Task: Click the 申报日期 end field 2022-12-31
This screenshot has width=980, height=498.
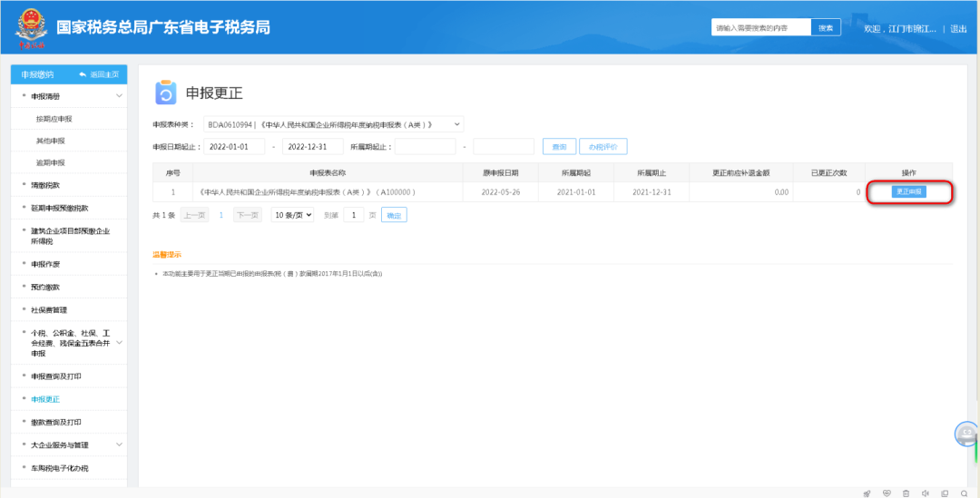Action: click(x=313, y=146)
